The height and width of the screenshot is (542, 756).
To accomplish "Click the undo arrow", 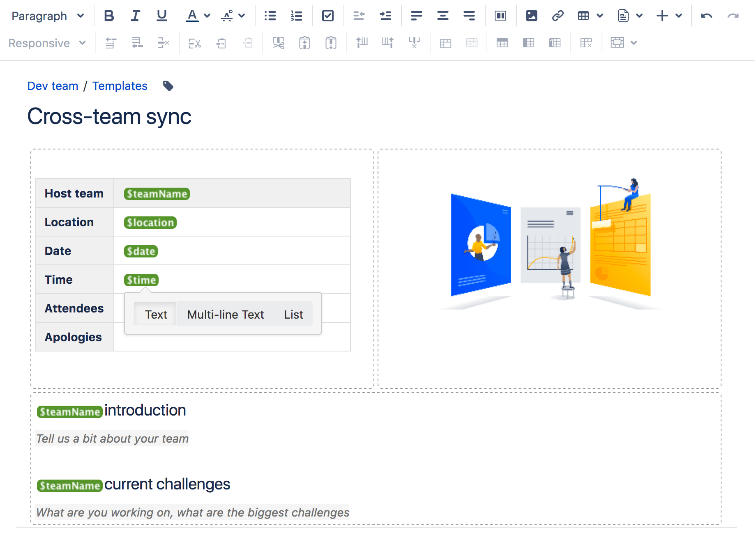I will (706, 16).
